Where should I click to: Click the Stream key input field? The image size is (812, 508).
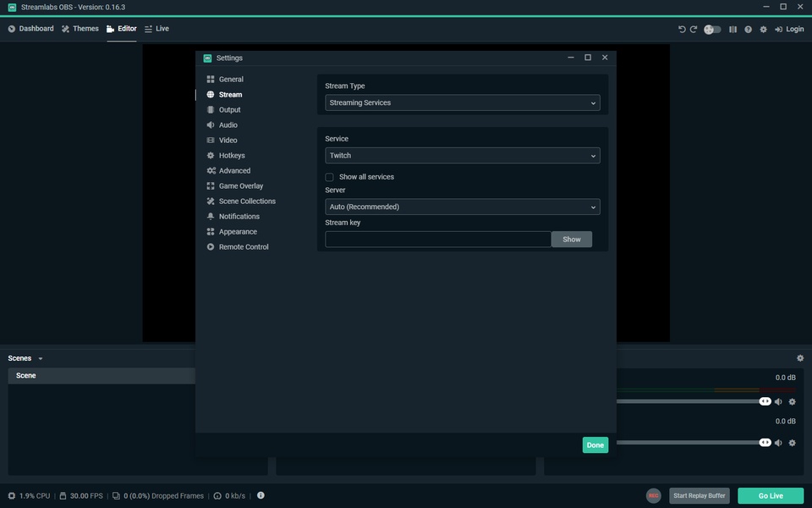pyautogui.click(x=438, y=239)
